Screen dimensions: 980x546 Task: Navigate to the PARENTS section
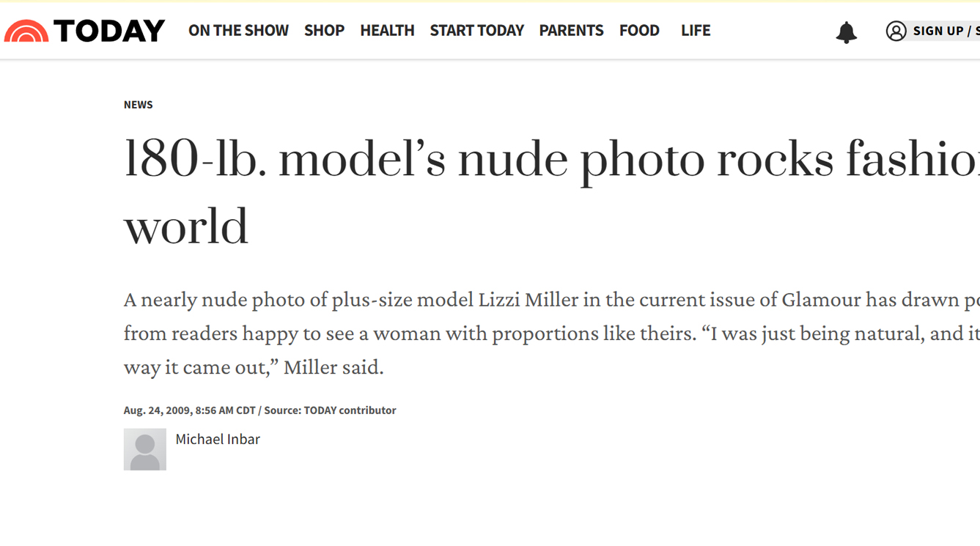coord(571,31)
